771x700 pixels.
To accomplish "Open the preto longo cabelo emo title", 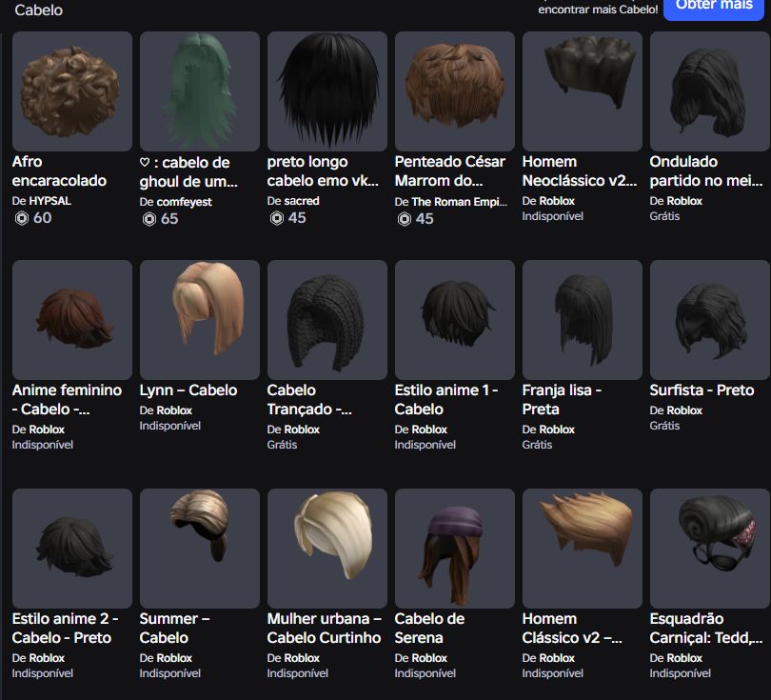I will click(x=323, y=171).
